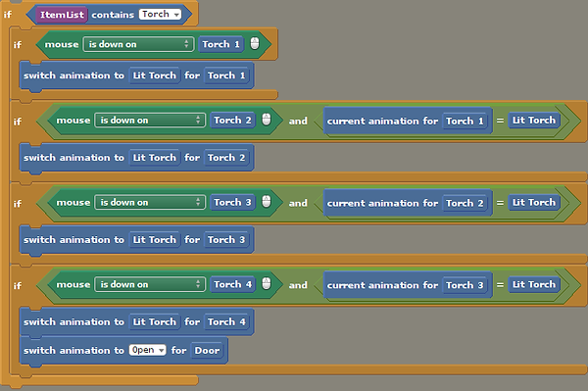Open the Torch dropdown in ItemList contains
588x391 pixels.
[x=160, y=15]
